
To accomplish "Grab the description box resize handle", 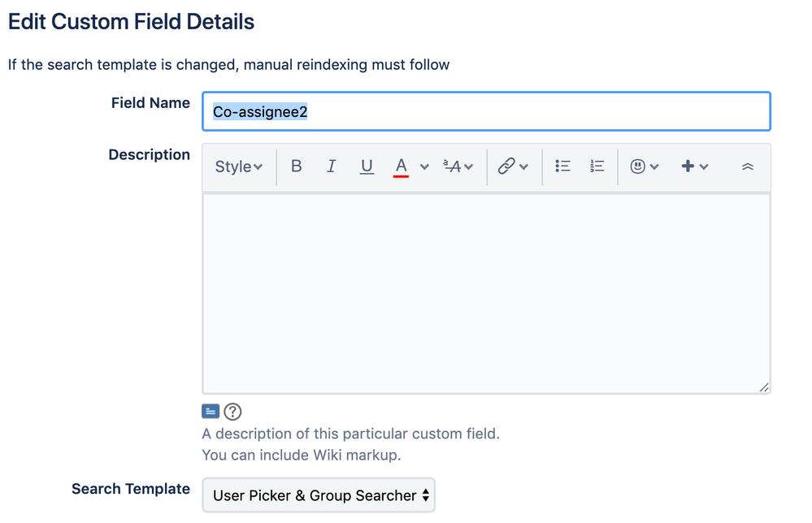I will (x=764, y=387).
